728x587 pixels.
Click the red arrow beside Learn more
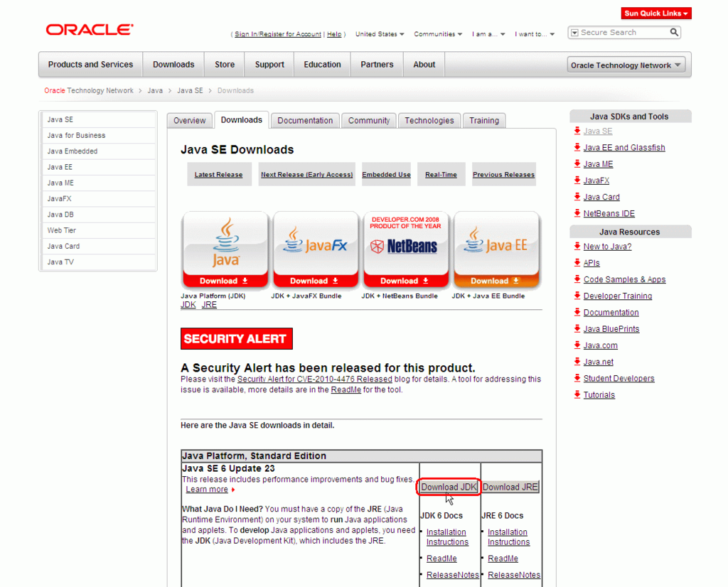pyautogui.click(x=233, y=490)
